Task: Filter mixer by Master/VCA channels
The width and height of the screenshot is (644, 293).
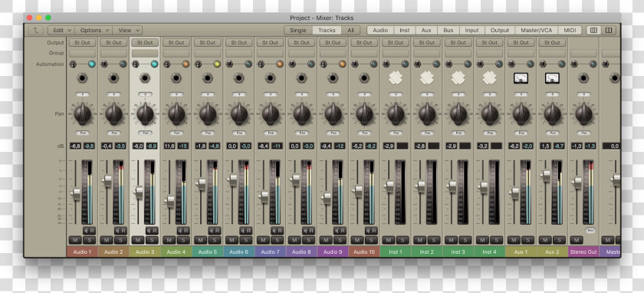Action: 536,30
